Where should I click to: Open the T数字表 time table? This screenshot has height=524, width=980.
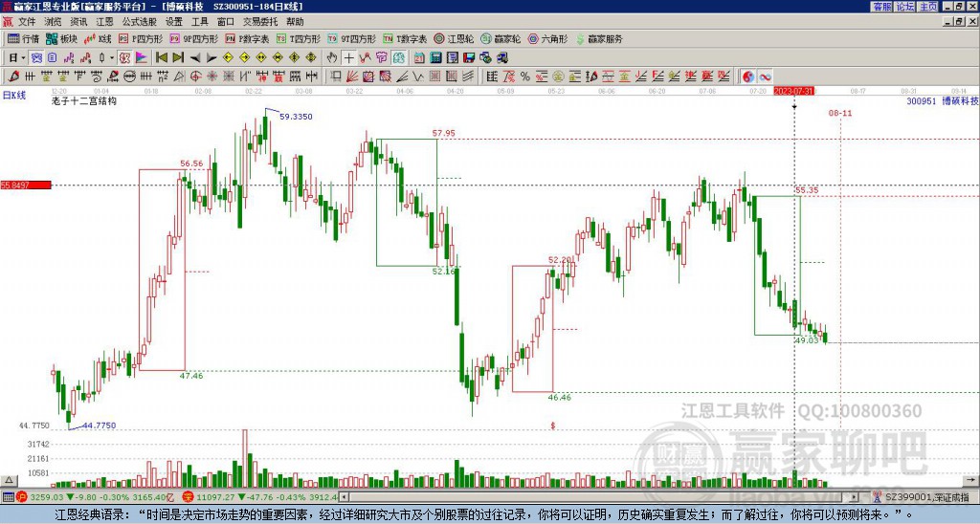(405, 38)
